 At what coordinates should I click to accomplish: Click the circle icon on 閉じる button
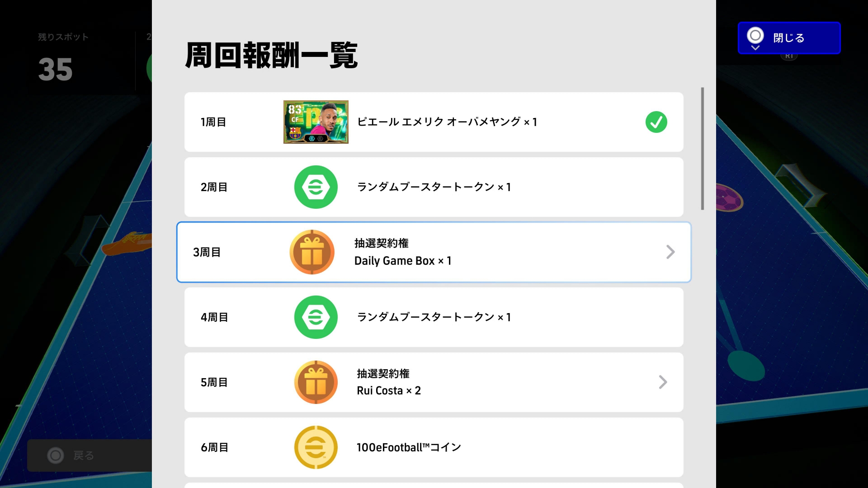(755, 35)
